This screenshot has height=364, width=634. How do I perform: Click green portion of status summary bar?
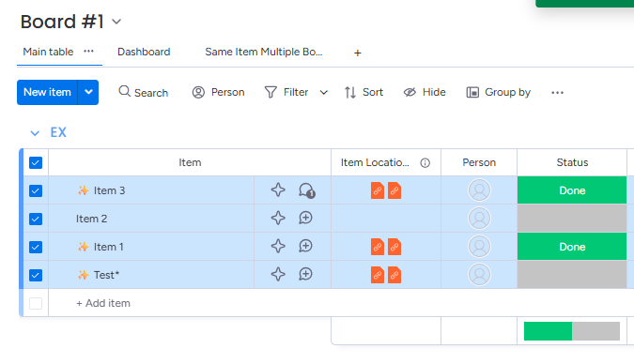click(548, 331)
